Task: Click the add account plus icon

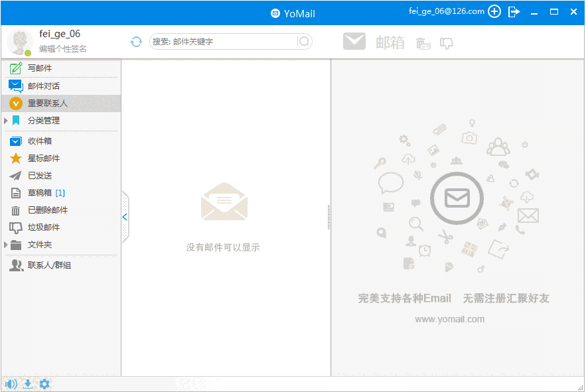Action: (494, 12)
